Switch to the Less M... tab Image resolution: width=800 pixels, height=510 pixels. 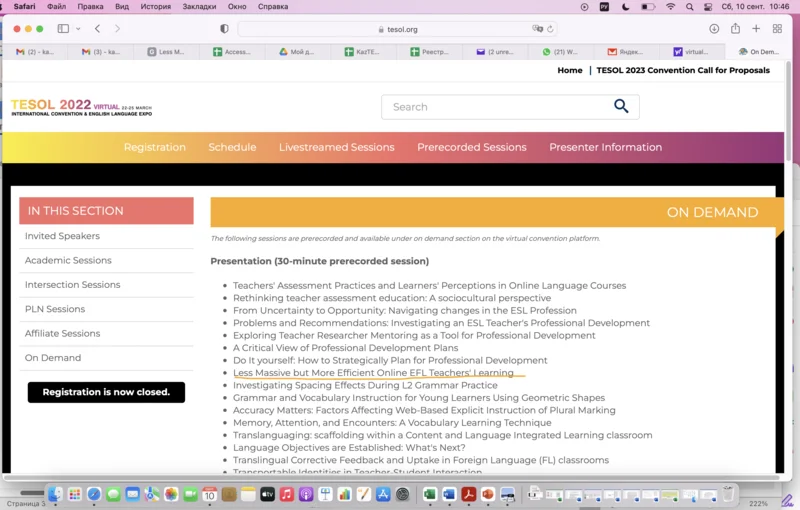click(x=166, y=52)
